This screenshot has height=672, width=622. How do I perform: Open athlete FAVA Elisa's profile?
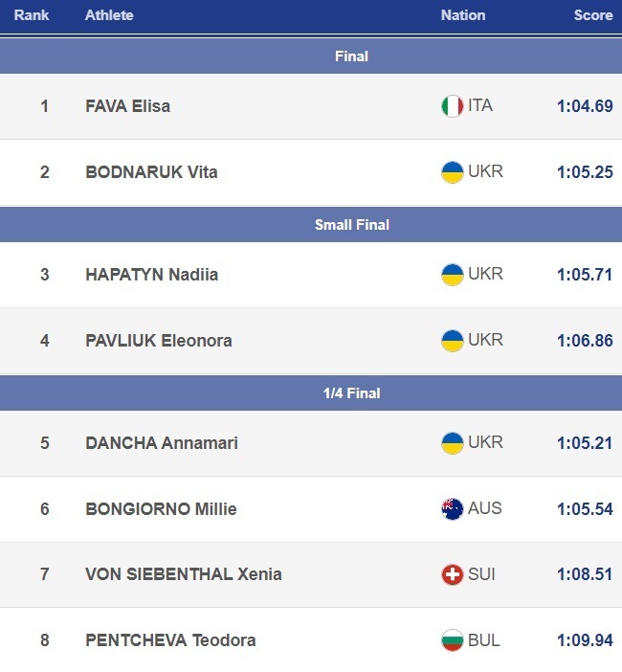tap(127, 106)
